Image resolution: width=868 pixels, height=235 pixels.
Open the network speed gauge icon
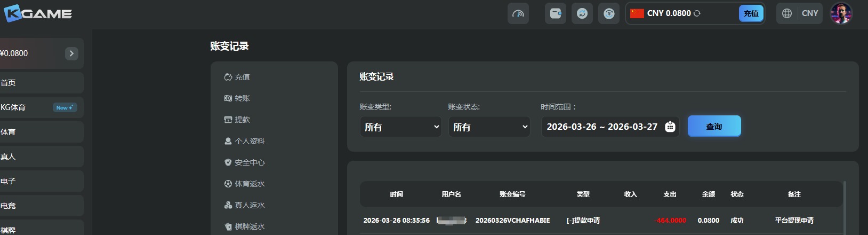point(518,13)
